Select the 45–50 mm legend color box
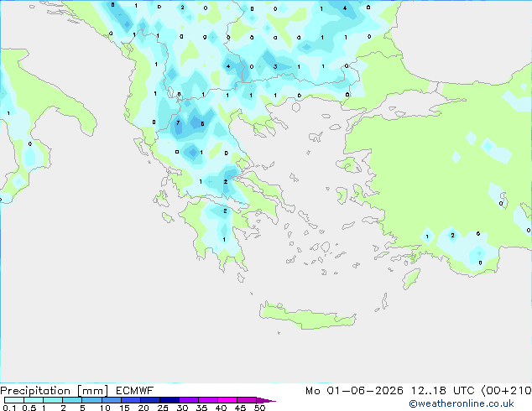The image size is (532, 411). [x=247, y=400]
